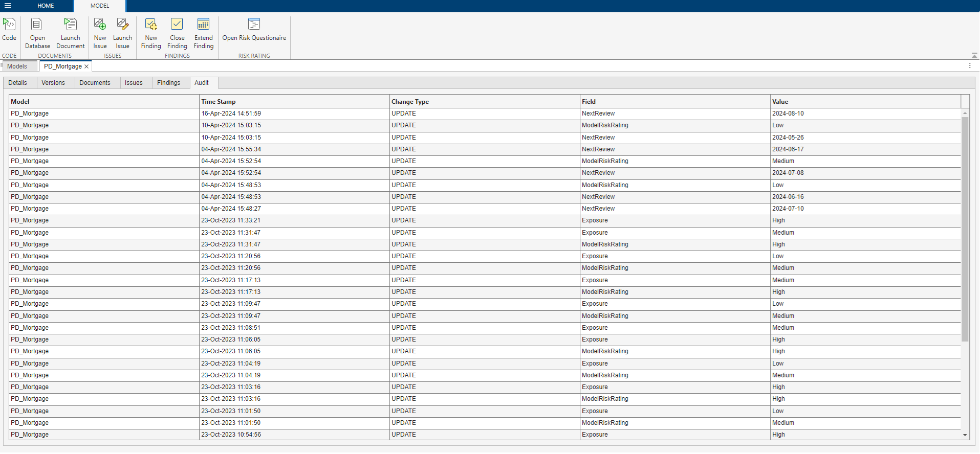Close the PD_Mortgage tab
Screen dimensions: 980x454
pos(86,66)
